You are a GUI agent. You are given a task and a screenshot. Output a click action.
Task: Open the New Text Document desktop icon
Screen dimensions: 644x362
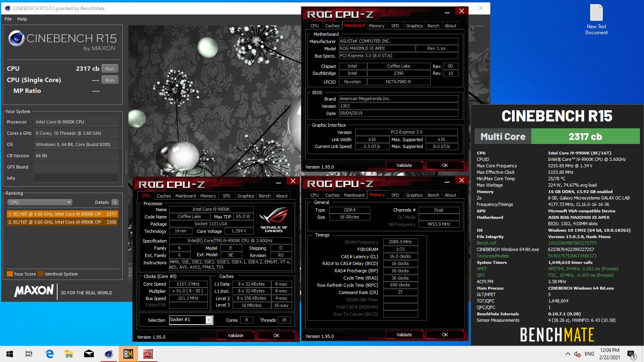[x=596, y=19]
